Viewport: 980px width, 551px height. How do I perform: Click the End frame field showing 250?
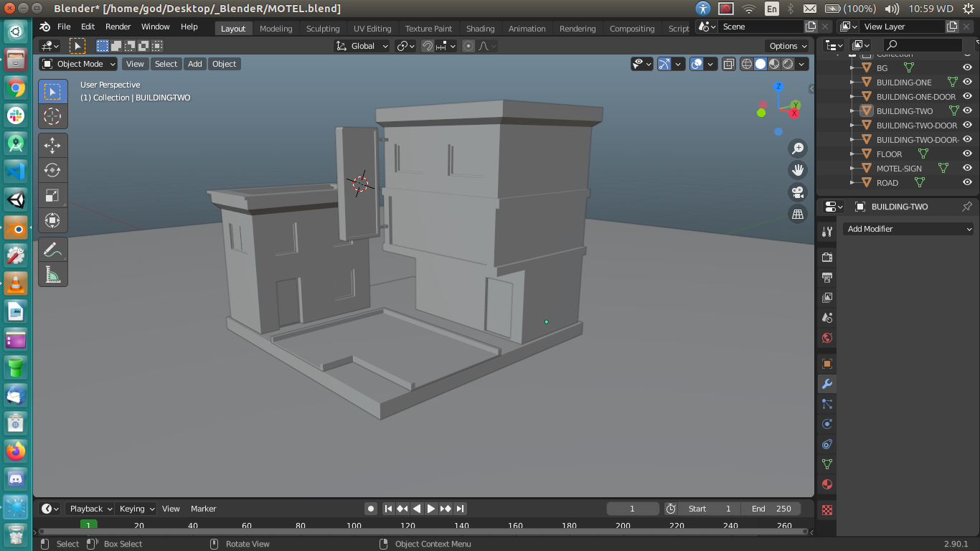pyautogui.click(x=773, y=509)
